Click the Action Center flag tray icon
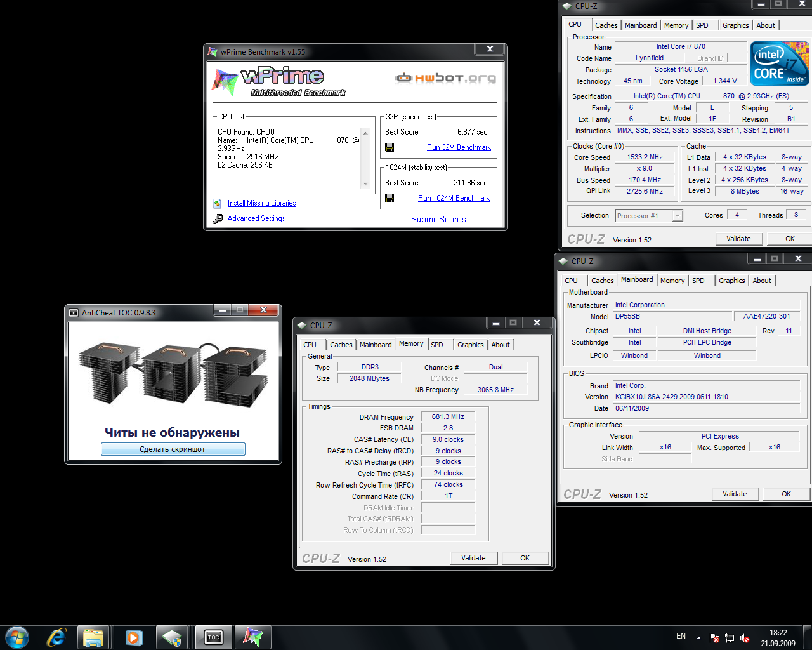Screen dimensions: 812x650 [714, 638]
